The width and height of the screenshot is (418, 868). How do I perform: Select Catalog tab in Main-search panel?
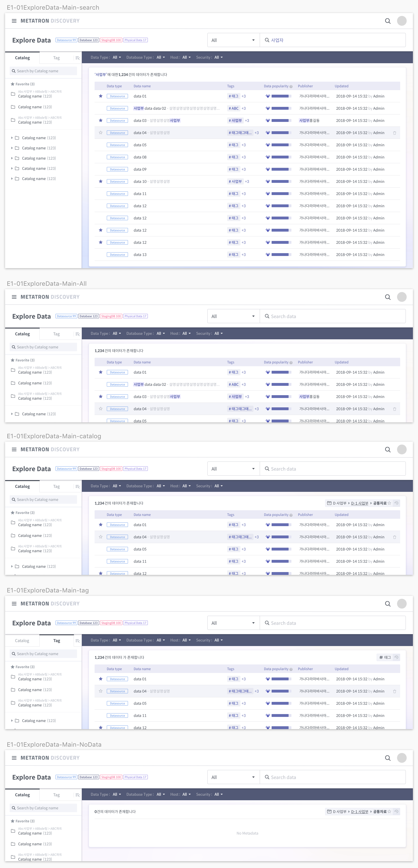[22, 58]
